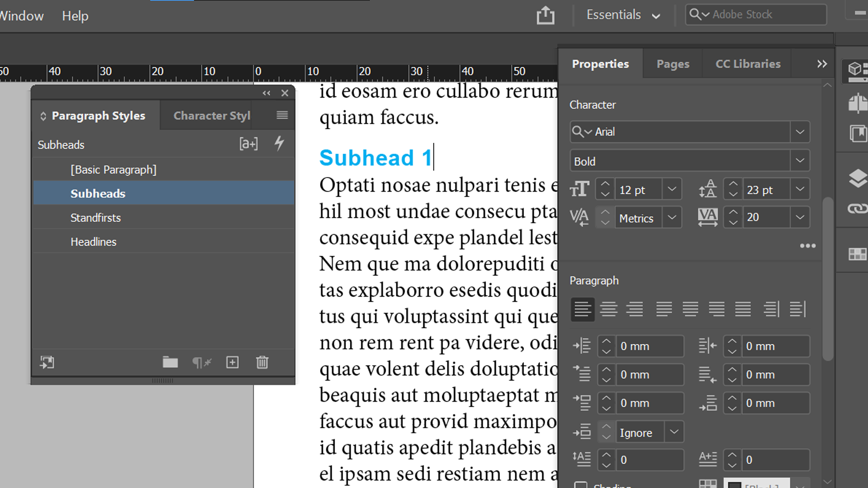Select the Standfirsts paragraph style
The image size is (868, 488).
tap(95, 217)
